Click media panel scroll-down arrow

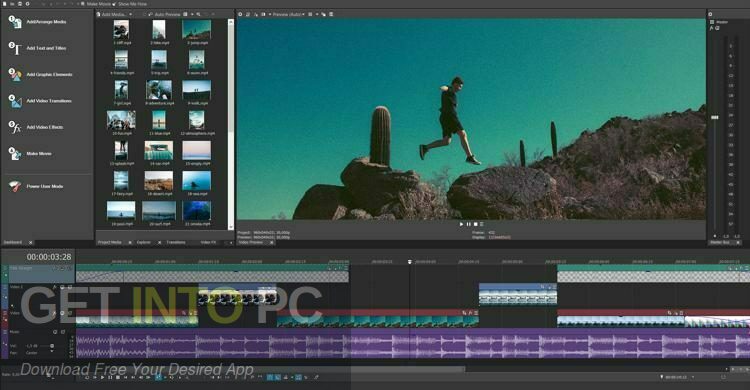231,227
